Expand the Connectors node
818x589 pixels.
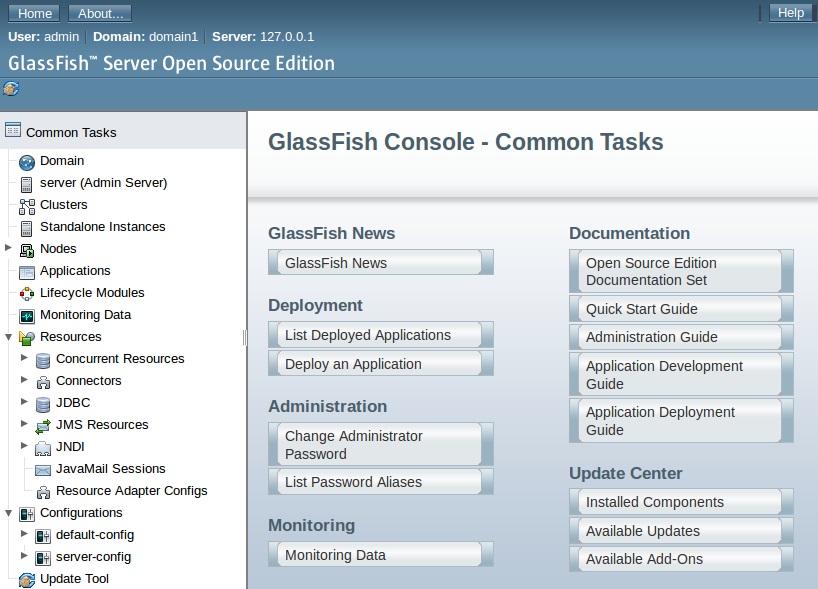(x=24, y=379)
